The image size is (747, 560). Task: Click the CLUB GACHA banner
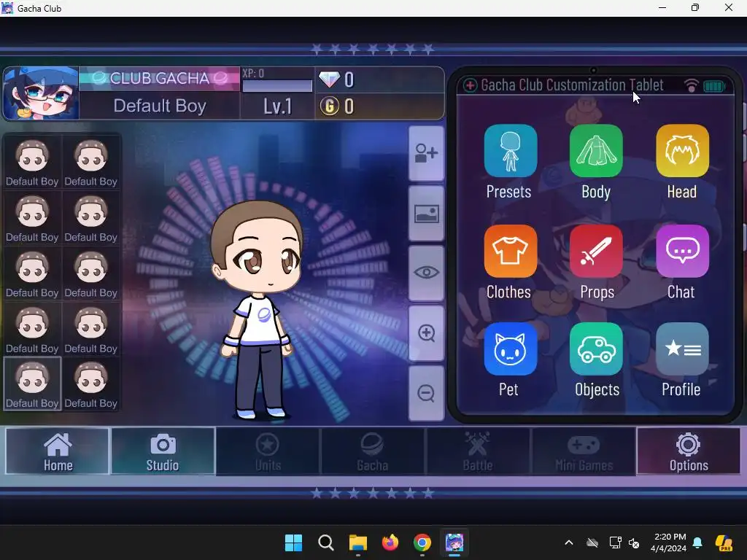coord(160,79)
